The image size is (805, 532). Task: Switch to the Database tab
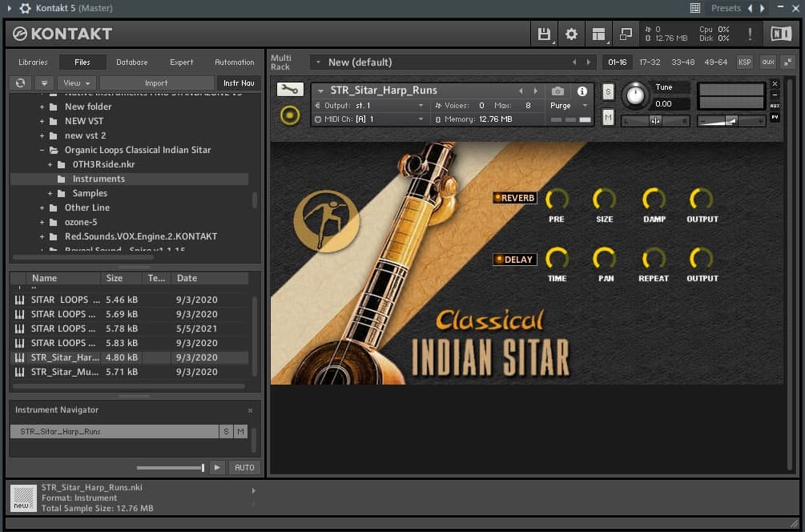point(132,62)
